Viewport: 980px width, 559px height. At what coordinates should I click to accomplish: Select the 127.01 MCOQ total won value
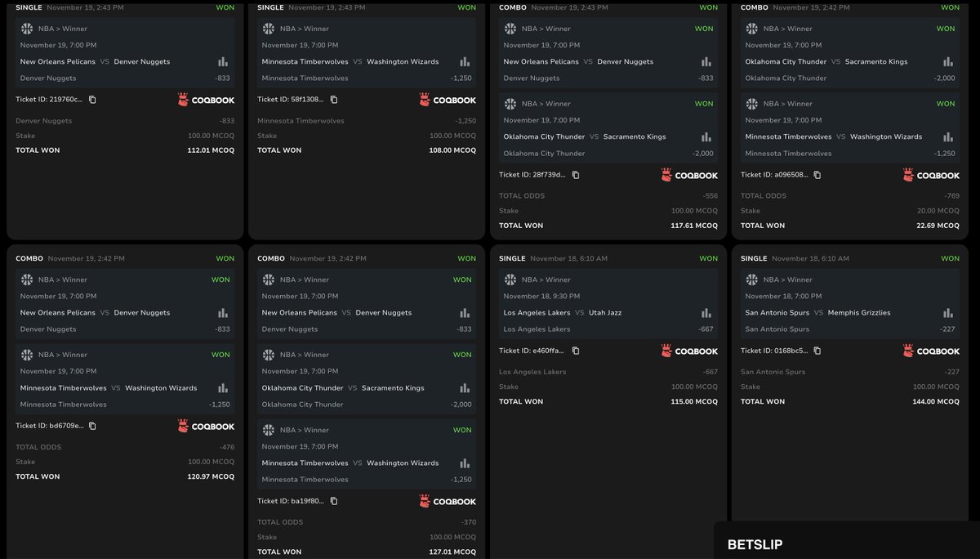pos(452,552)
